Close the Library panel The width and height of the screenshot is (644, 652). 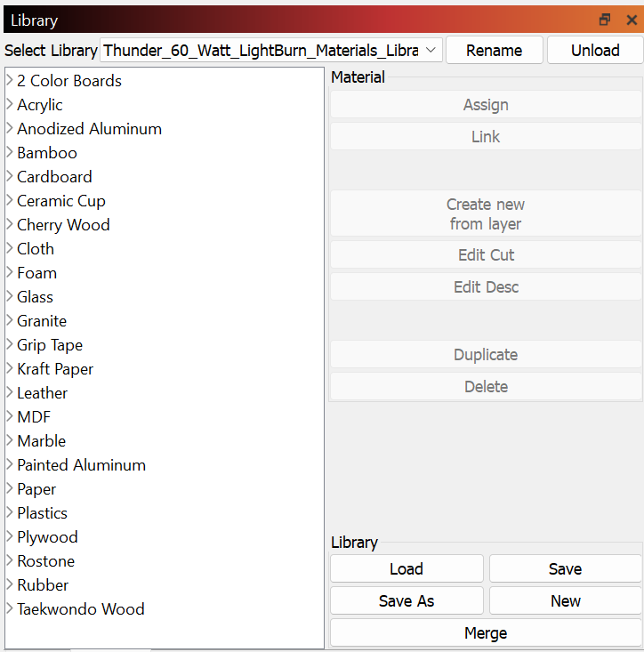(632, 20)
